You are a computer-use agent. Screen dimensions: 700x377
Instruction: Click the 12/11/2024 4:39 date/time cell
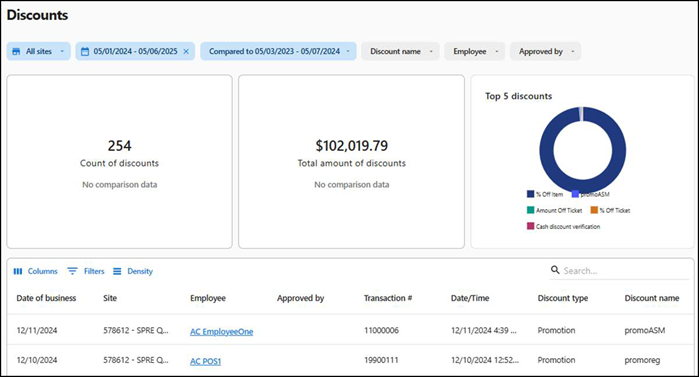click(x=484, y=331)
